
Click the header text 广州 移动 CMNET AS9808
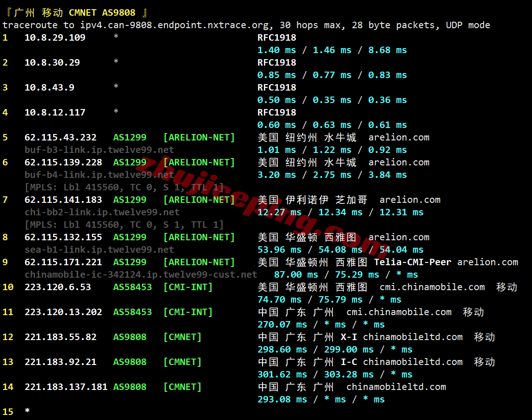point(74,13)
